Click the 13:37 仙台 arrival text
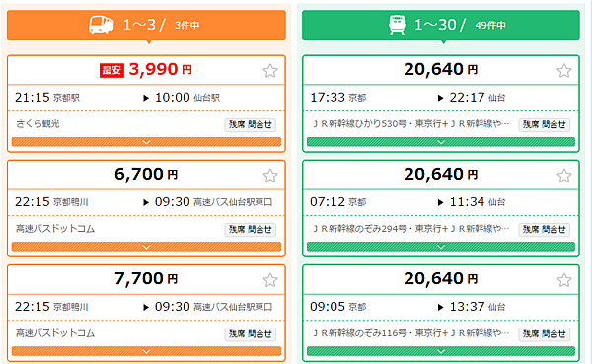 click(x=478, y=307)
